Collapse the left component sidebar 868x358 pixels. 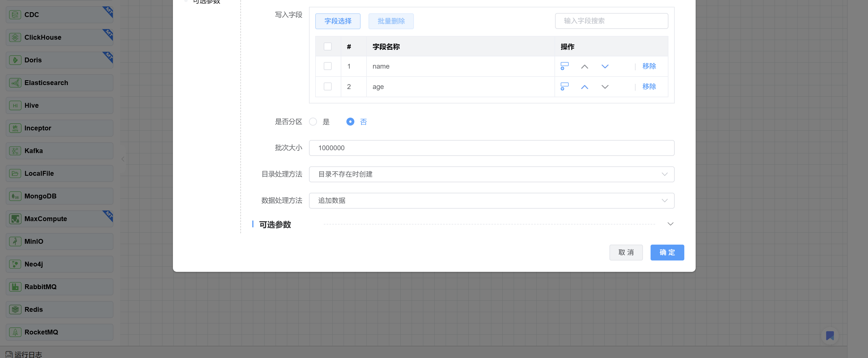(123, 159)
